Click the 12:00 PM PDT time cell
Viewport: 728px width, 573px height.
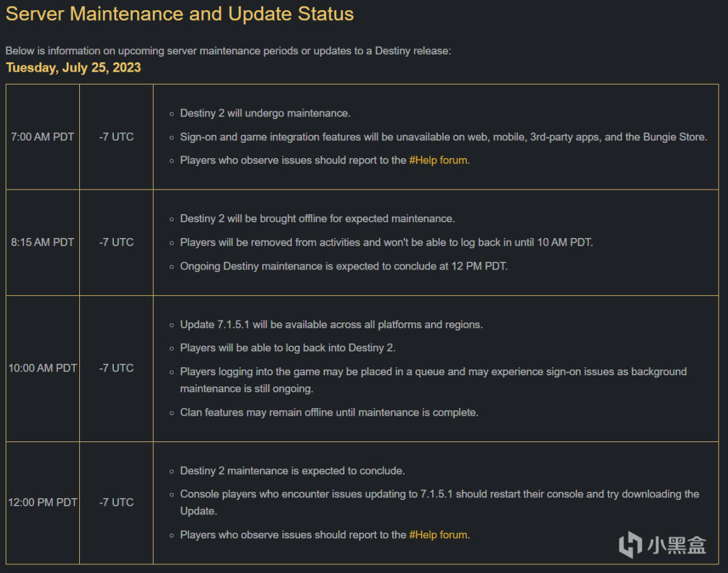point(43,502)
